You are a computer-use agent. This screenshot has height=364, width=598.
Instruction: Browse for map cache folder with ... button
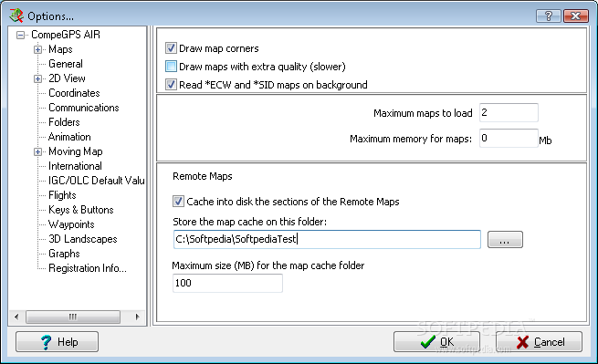[505, 239]
